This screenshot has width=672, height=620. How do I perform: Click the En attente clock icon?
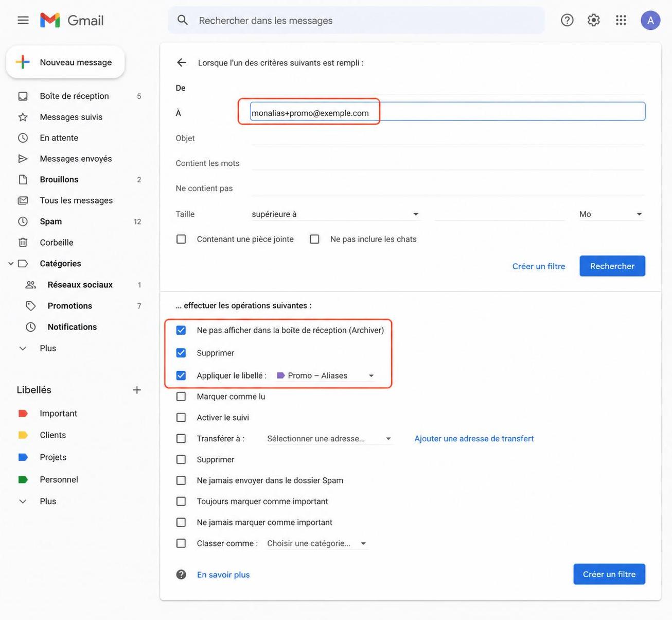(x=23, y=138)
